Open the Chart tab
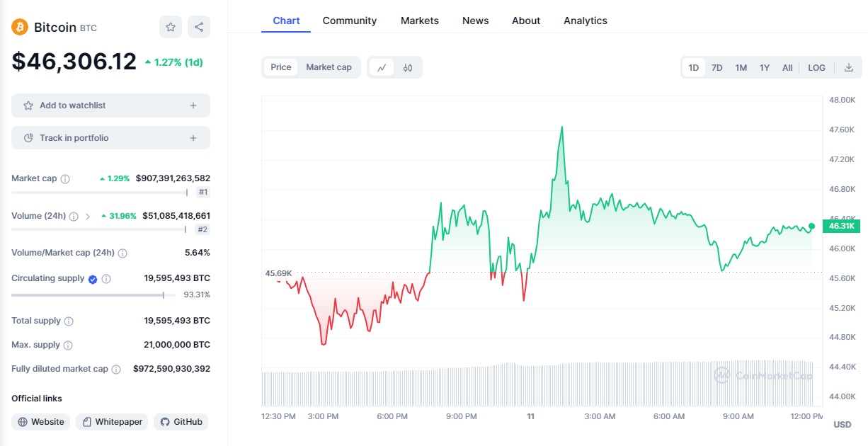The width and height of the screenshot is (868, 446). [286, 21]
